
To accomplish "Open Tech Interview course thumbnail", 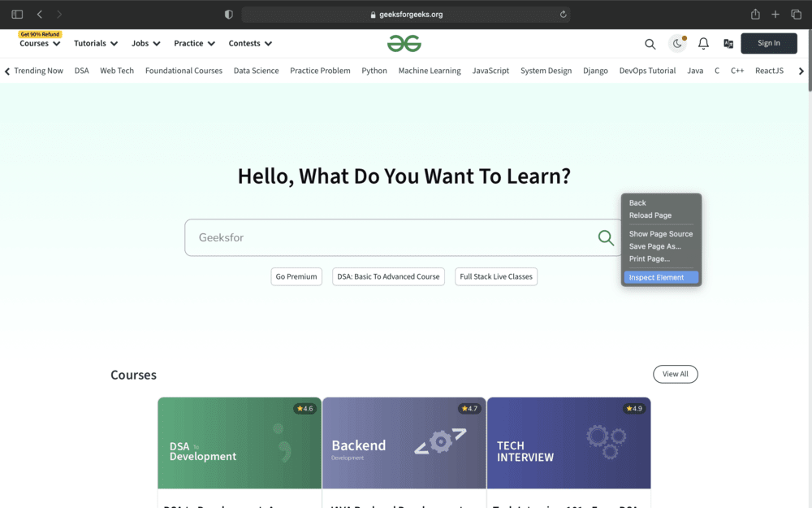I will pyautogui.click(x=568, y=443).
